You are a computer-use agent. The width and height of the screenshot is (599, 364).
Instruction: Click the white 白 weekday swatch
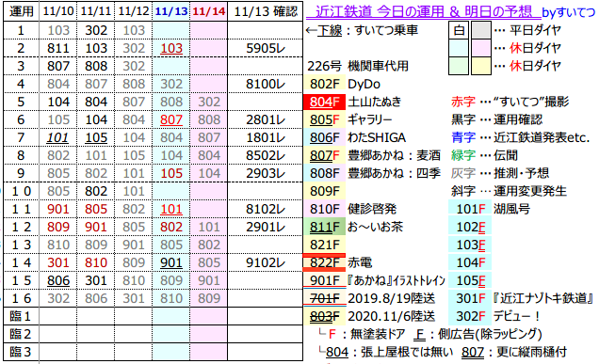pyautogui.click(x=459, y=30)
